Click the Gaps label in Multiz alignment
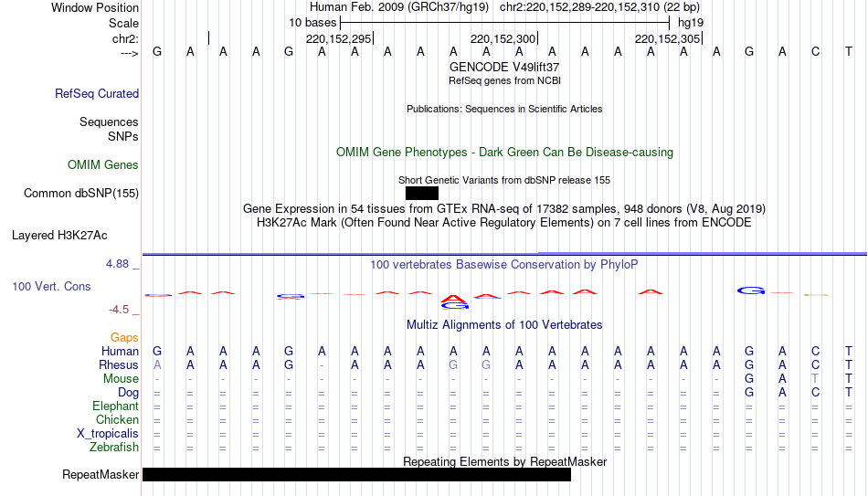 tap(124, 337)
